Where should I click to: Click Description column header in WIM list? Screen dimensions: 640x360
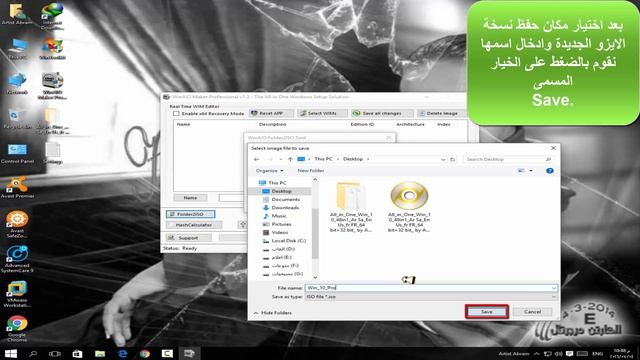[x=273, y=124]
